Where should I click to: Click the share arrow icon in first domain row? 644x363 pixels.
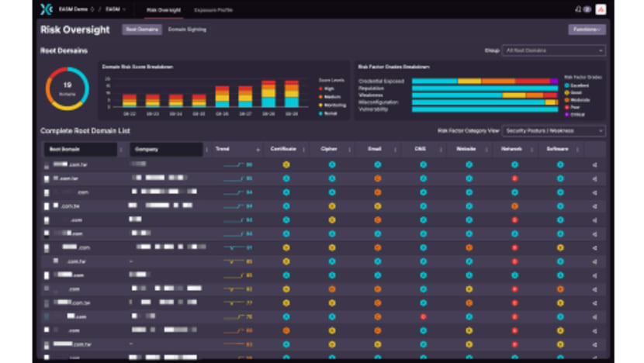pos(595,164)
